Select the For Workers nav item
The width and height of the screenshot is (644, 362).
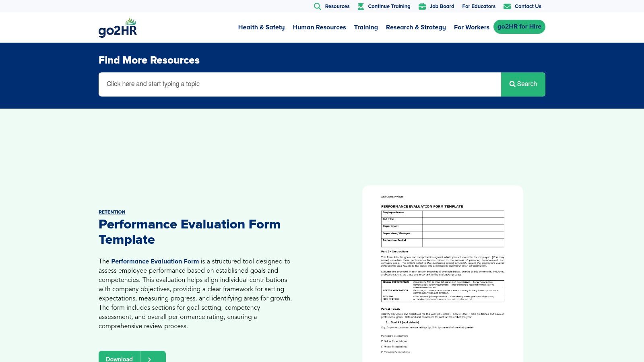point(471,27)
